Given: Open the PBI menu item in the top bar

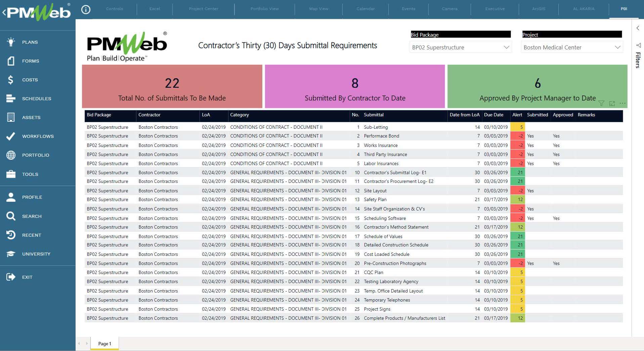Looking at the screenshot, I should [x=624, y=9].
